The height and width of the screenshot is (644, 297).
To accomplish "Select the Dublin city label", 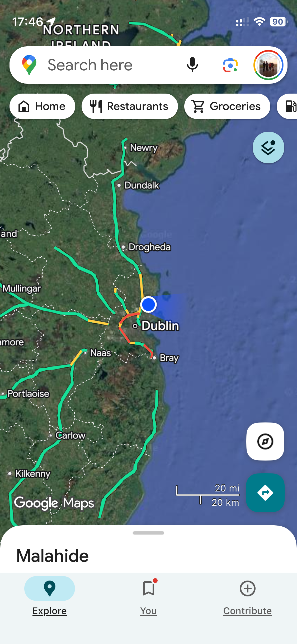I will [160, 326].
